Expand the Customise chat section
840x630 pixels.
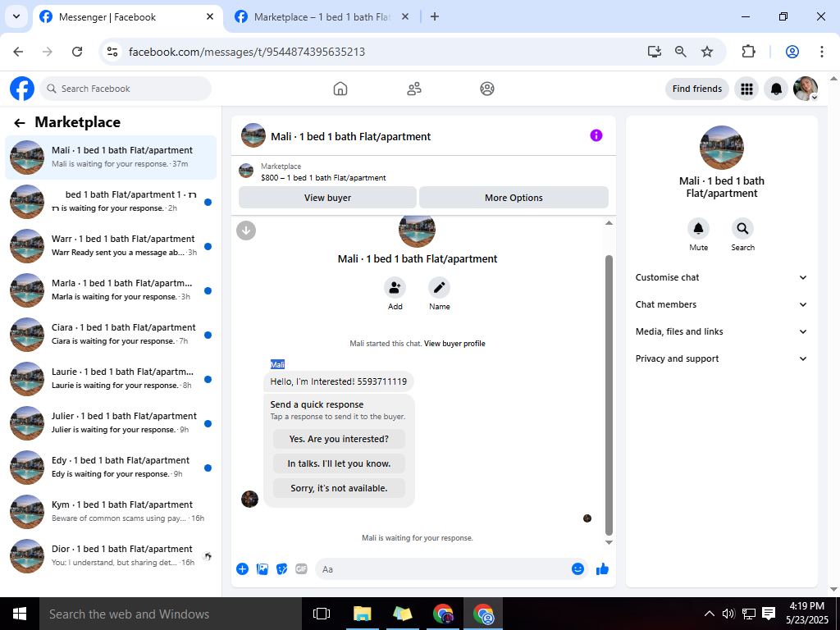(721, 277)
